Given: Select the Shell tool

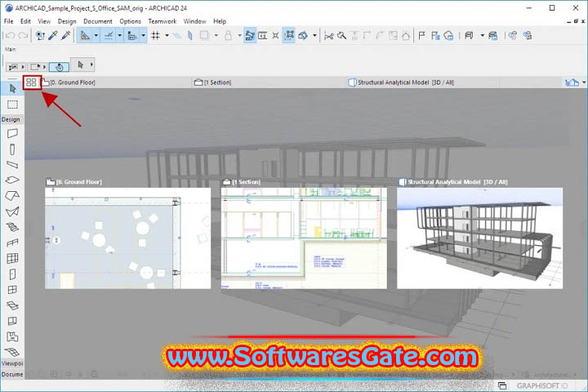Looking at the screenshot, I should (x=12, y=212).
